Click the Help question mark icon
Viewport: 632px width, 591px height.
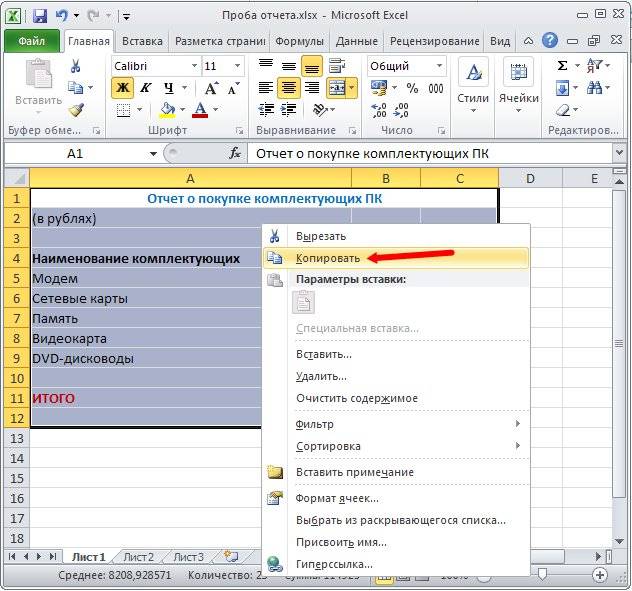point(550,40)
